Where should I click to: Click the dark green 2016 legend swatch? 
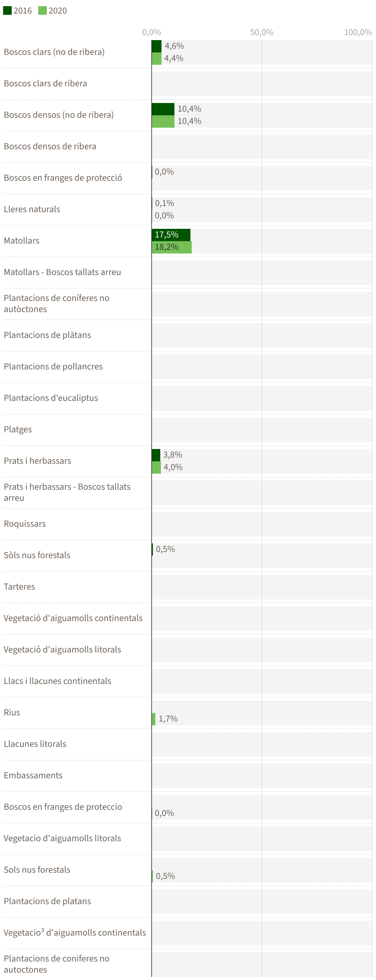[x=7, y=10]
